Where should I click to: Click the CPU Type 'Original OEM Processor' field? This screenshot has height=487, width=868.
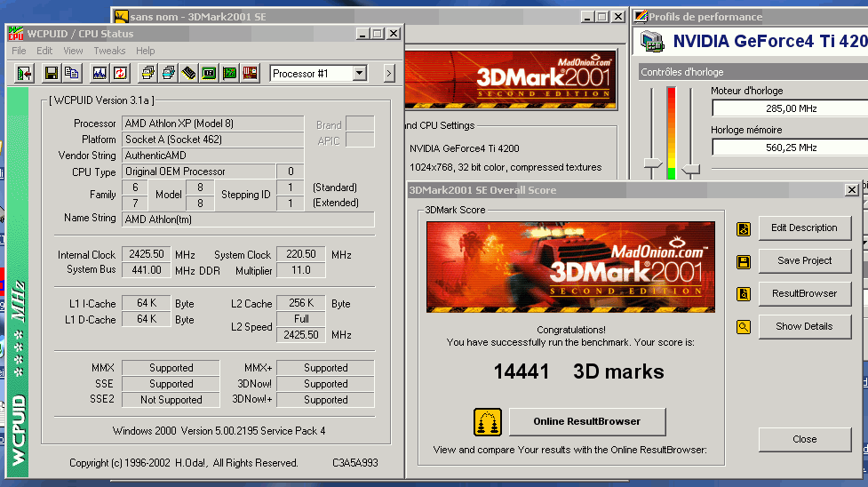pos(199,172)
